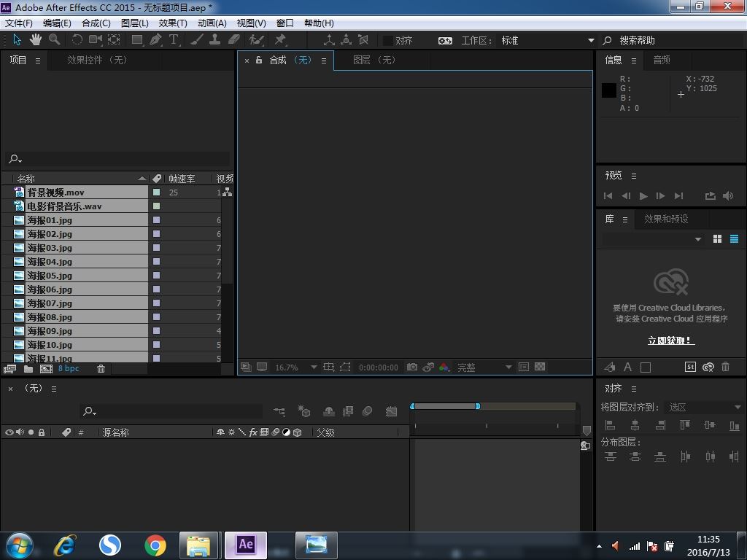Select the Zoom magnifier tool

pos(54,40)
